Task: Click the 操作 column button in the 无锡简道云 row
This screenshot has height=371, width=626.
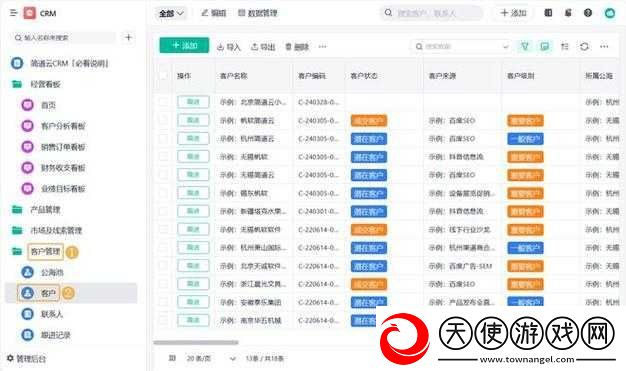Action: (193, 175)
